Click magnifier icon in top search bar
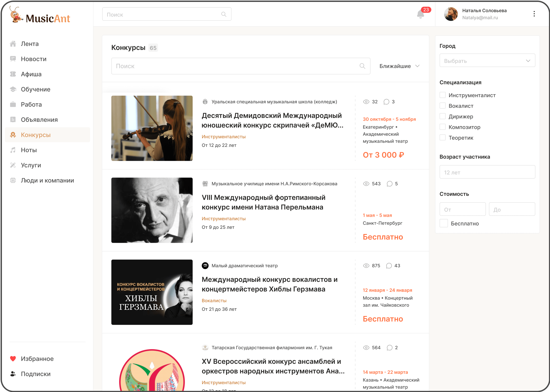 (224, 14)
